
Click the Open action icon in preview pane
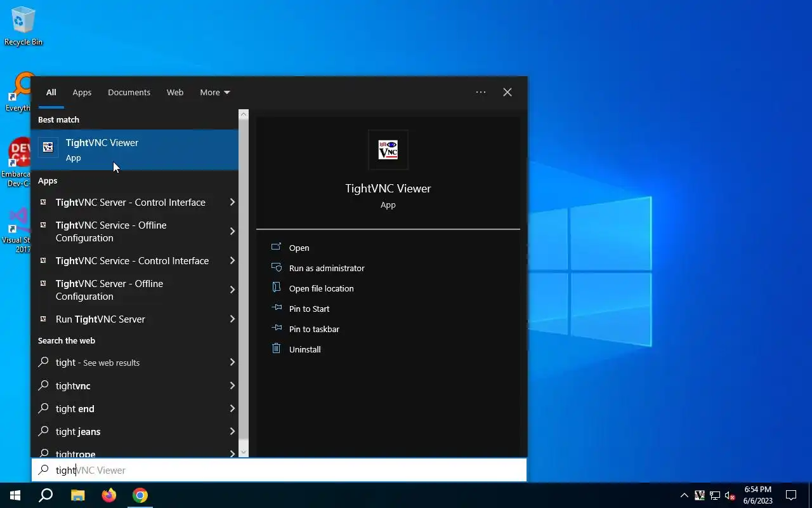[x=276, y=247]
